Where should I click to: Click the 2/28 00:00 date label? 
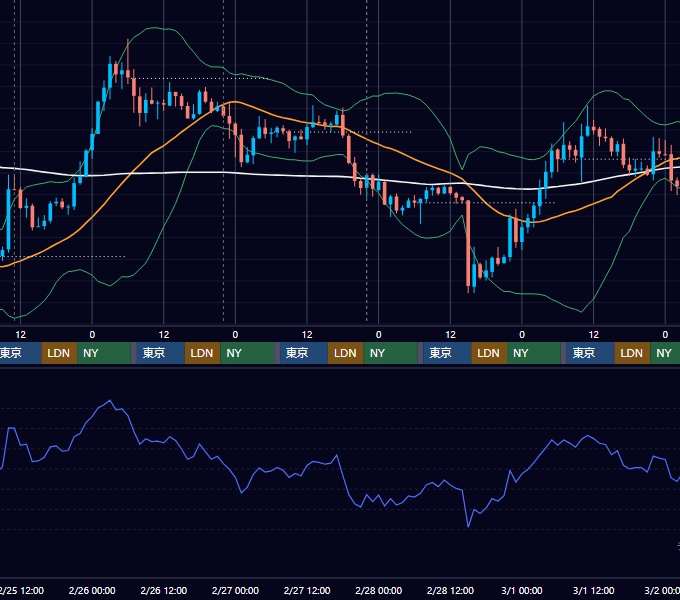[x=379, y=590]
